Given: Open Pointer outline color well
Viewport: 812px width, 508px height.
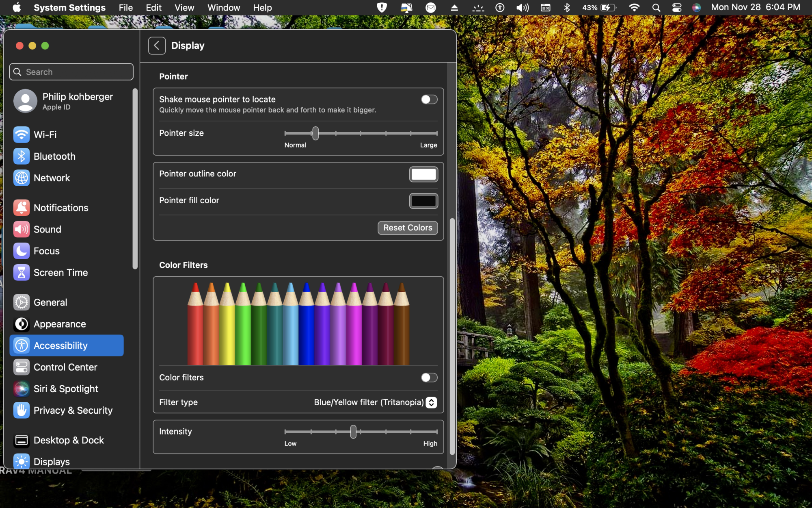Looking at the screenshot, I should click(x=423, y=174).
